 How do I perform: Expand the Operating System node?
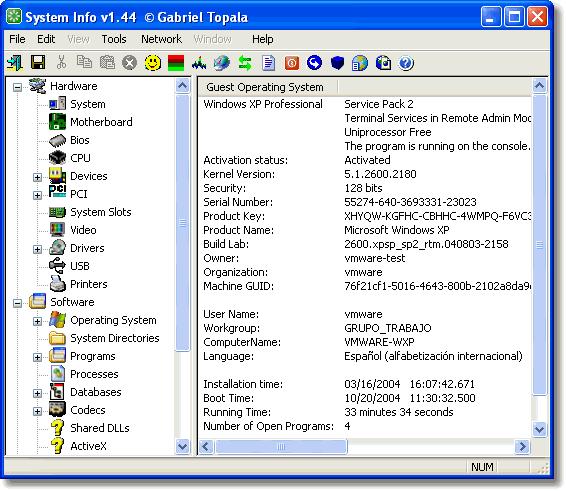coord(37,321)
